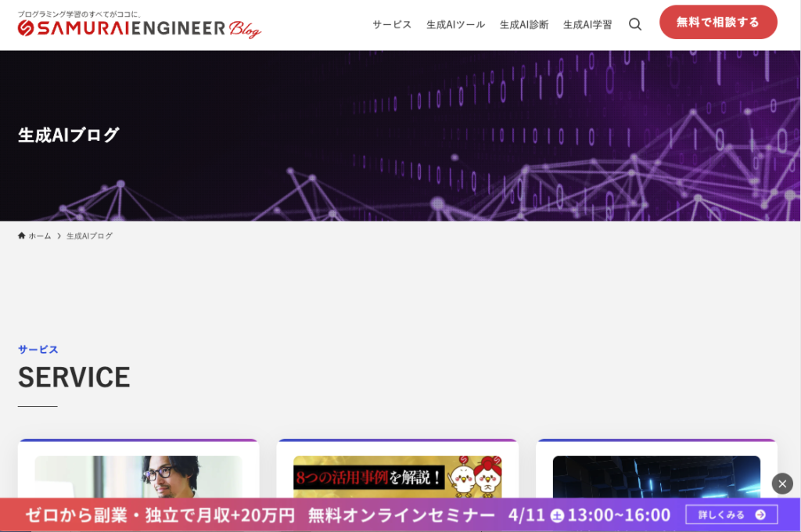Image resolution: width=801 pixels, height=532 pixels.
Task: Click the magnifying glass search icon
Action: click(x=635, y=24)
